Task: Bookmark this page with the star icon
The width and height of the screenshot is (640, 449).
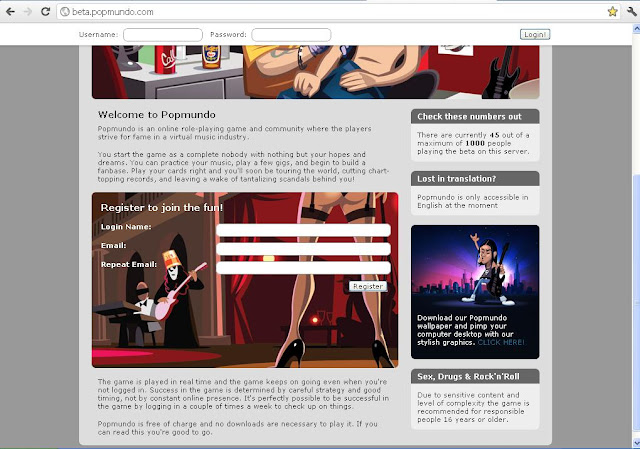Action: pos(612,11)
